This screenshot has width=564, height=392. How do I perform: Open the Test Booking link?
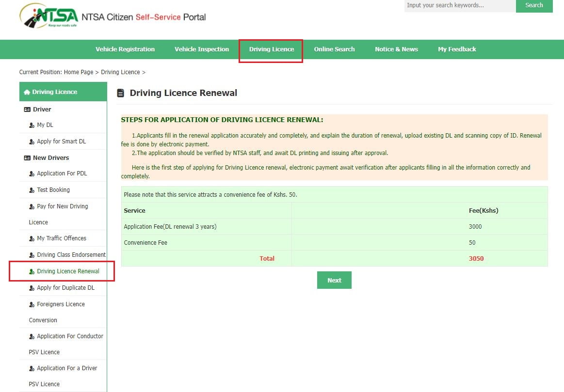[x=53, y=190]
